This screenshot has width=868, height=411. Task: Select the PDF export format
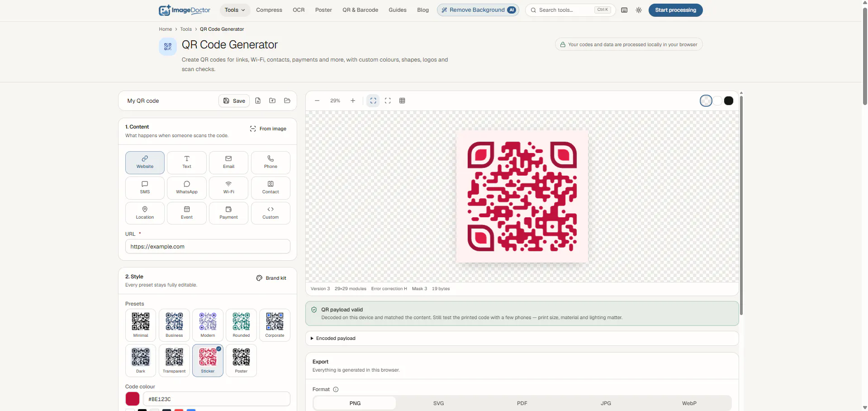pyautogui.click(x=522, y=403)
